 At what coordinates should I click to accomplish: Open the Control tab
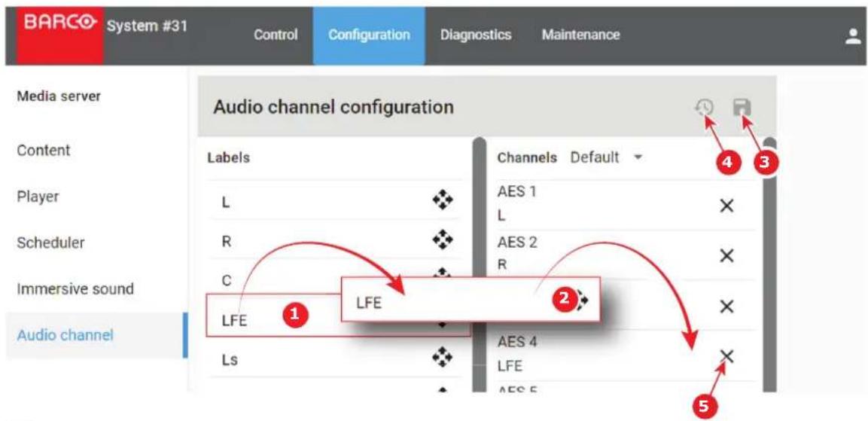tap(276, 35)
